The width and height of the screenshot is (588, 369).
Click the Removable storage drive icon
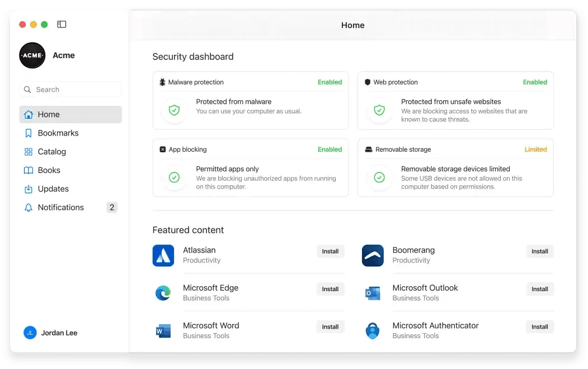pyautogui.click(x=369, y=150)
